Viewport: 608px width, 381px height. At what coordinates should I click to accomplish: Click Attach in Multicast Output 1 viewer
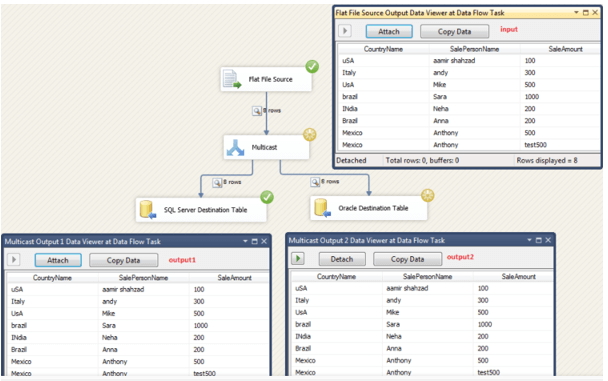[x=58, y=260]
